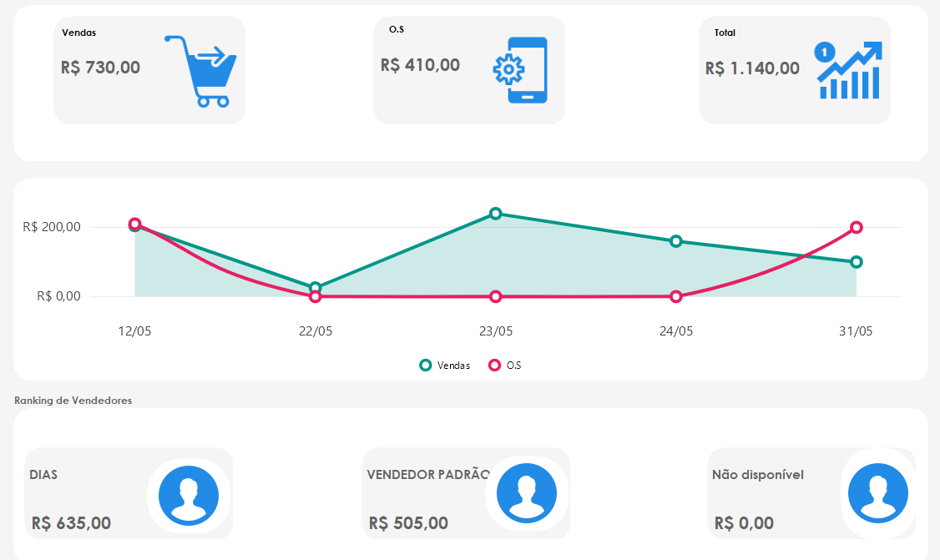
Task: Click the Vendas data point on 24/05
Action: pyautogui.click(x=676, y=241)
